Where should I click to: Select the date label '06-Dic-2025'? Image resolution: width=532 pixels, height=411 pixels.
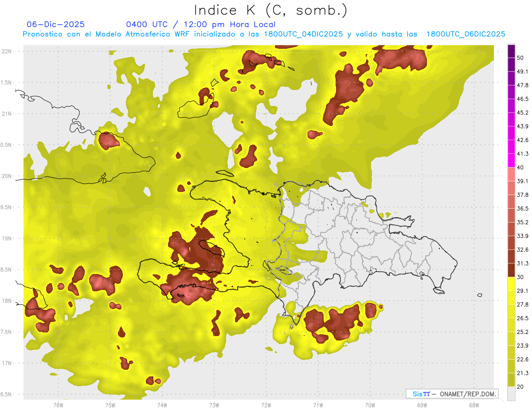[x=55, y=25]
